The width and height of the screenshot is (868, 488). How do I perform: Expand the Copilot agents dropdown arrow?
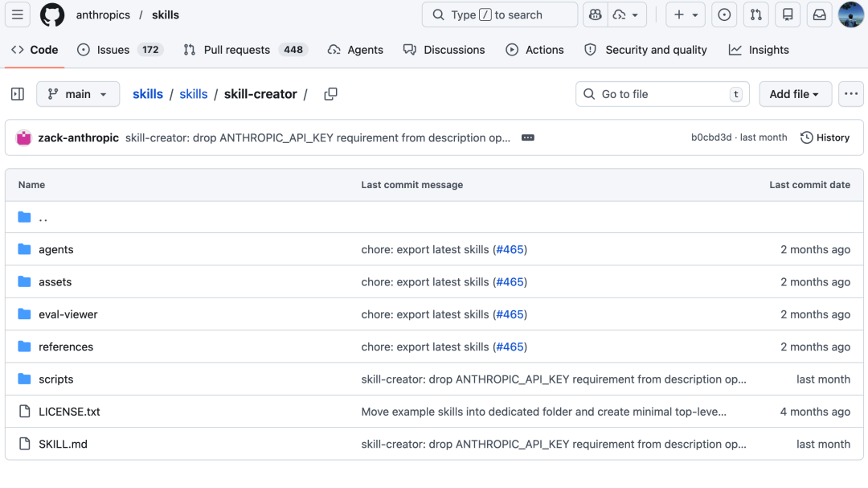627,15
